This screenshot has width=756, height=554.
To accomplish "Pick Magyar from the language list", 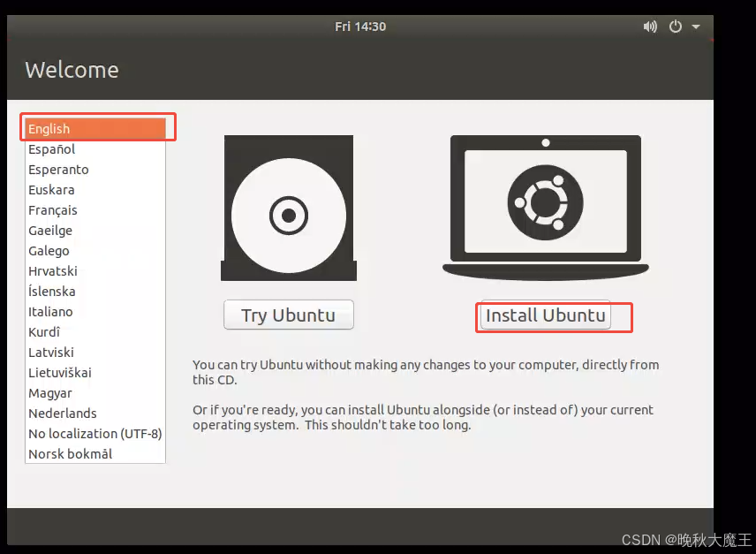I will [x=95, y=393].
